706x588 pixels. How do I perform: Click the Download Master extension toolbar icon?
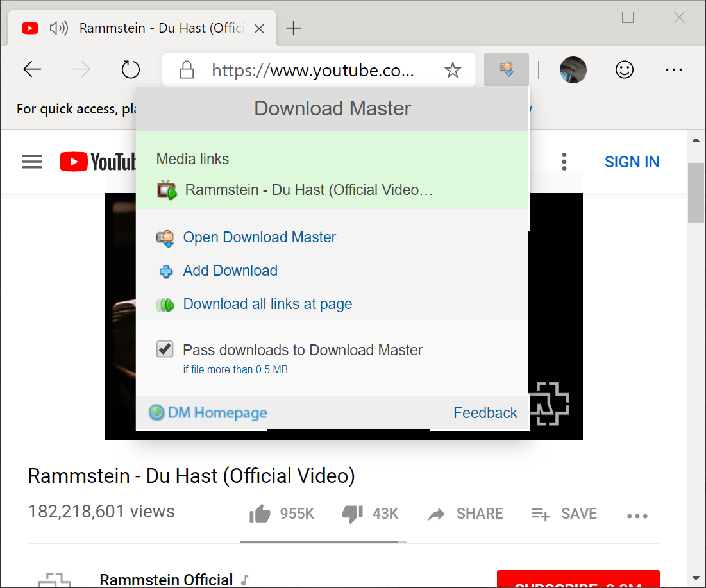tap(506, 69)
